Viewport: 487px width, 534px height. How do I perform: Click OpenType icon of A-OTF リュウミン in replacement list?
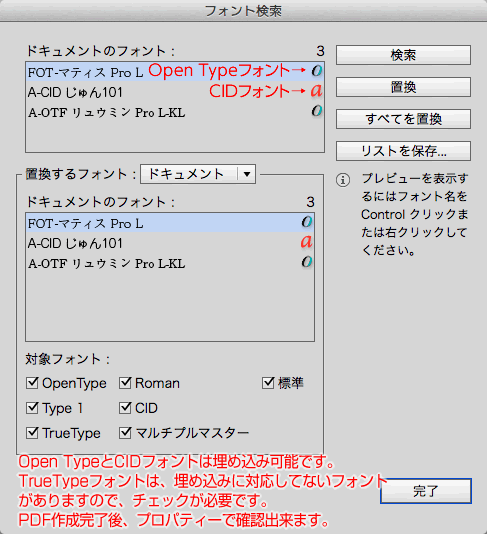307,262
